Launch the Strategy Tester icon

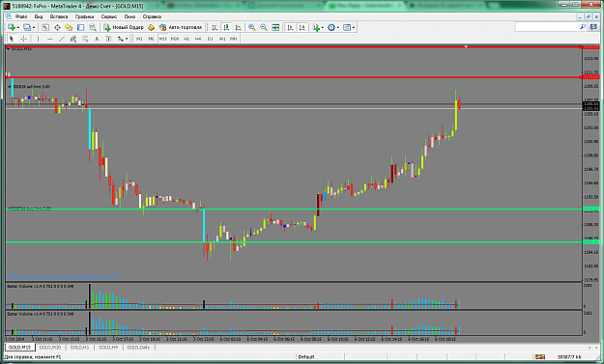93,27
